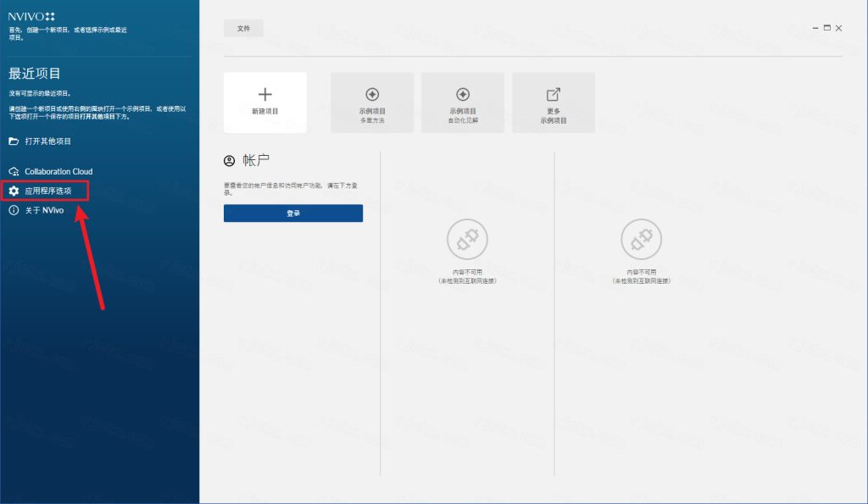Close the NVivo window
This screenshot has width=868, height=504.
tap(838, 28)
